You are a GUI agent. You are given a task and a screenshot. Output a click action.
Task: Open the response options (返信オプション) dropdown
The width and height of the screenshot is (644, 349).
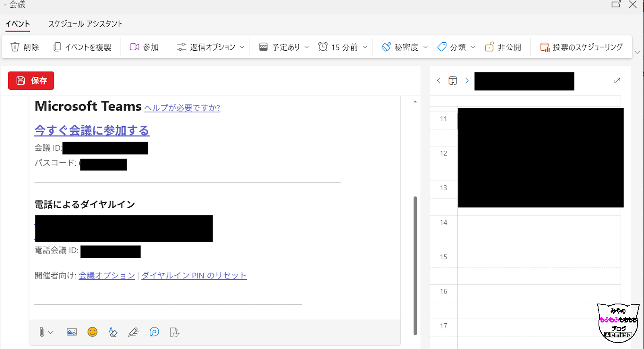(211, 47)
